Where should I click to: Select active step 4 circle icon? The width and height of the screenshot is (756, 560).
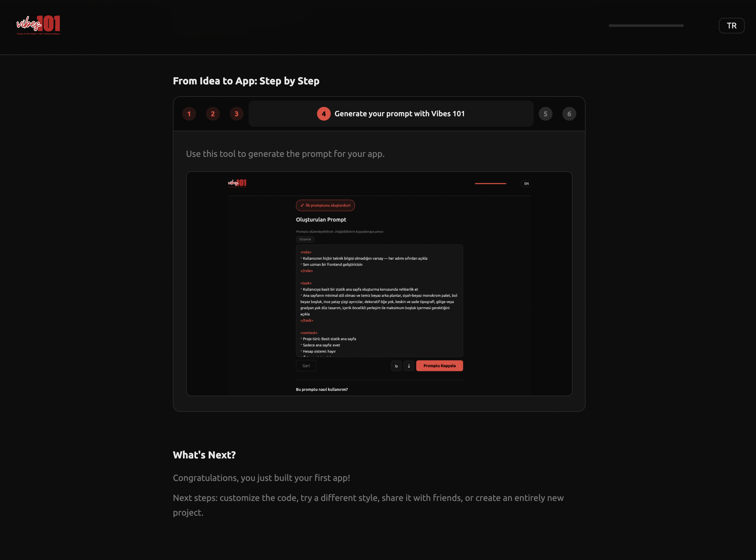pos(324,114)
